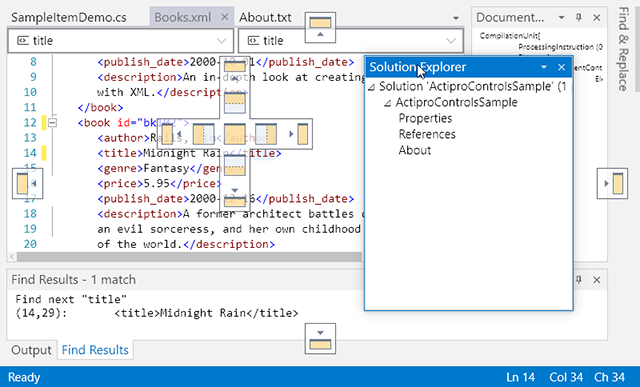Close the Find Results panel

pyautogui.click(x=597, y=280)
